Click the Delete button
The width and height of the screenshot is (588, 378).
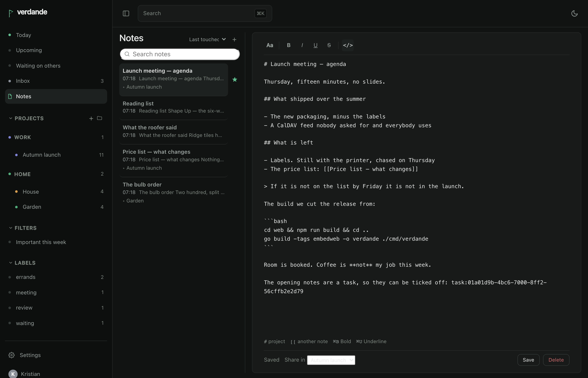click(x=556, y=360)
